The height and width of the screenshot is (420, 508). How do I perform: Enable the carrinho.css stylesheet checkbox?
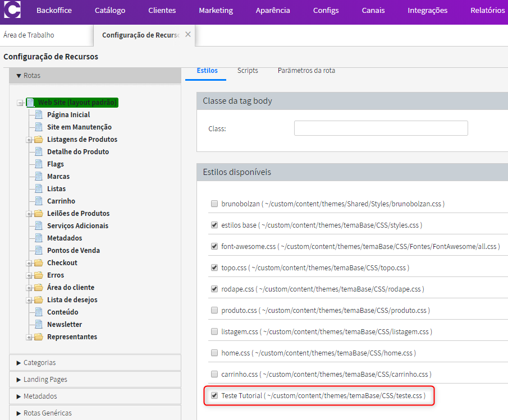(x=214, y=374)
